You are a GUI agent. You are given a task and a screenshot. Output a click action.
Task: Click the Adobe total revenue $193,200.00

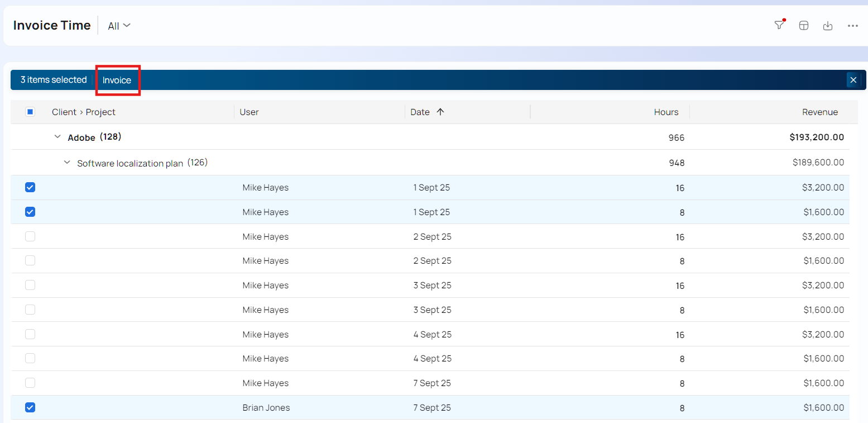point(816,137)
